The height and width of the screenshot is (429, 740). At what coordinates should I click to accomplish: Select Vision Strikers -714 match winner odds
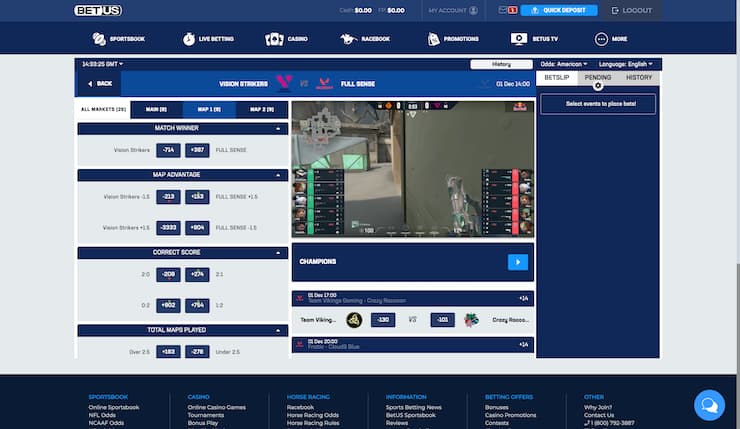(x=168, y=150)
